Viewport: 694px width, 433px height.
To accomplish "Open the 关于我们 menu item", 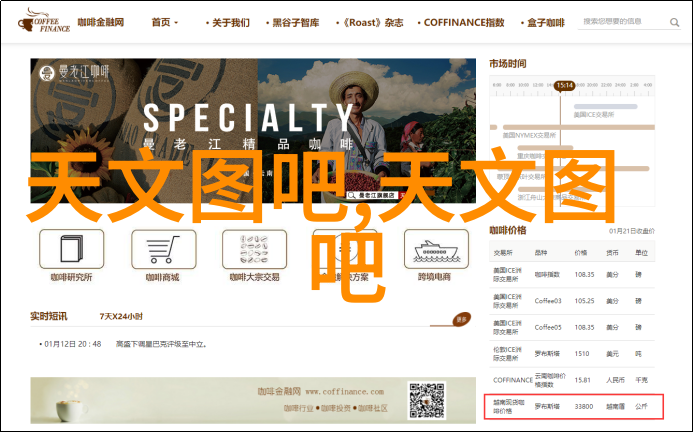I will [231, 23].
